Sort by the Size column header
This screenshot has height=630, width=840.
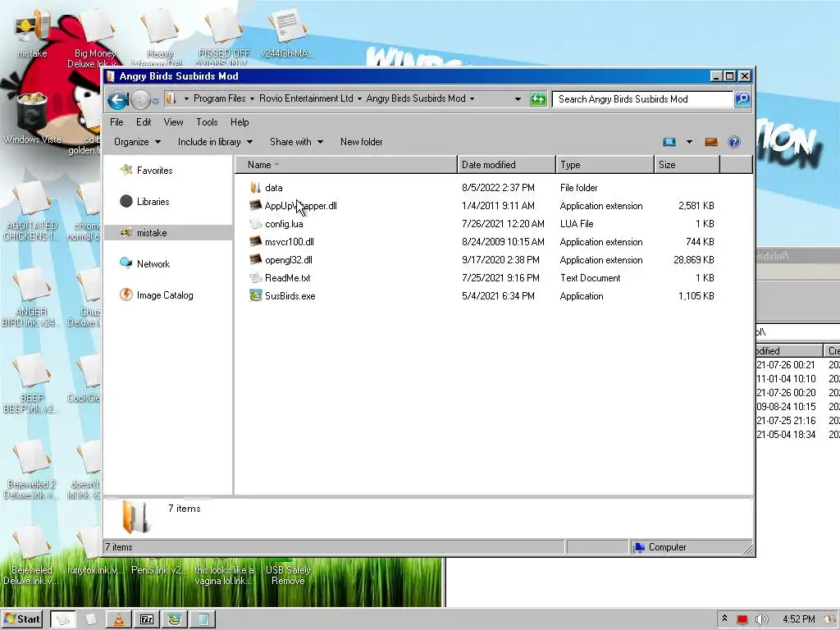pyautogui.click(x=687, y=164)
